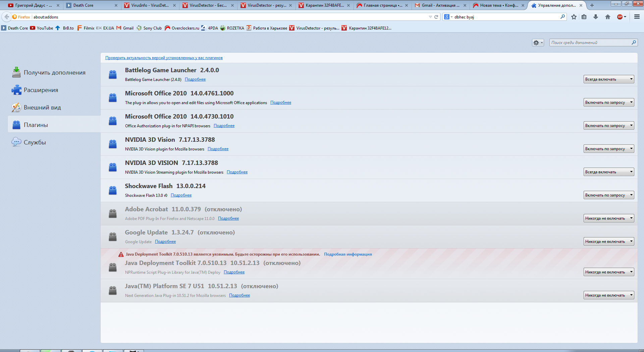Open activation dropdown for Office 2010 14.0.4761.1000
The width and height of the screenshot is (644, 352).
click(609, 102)
